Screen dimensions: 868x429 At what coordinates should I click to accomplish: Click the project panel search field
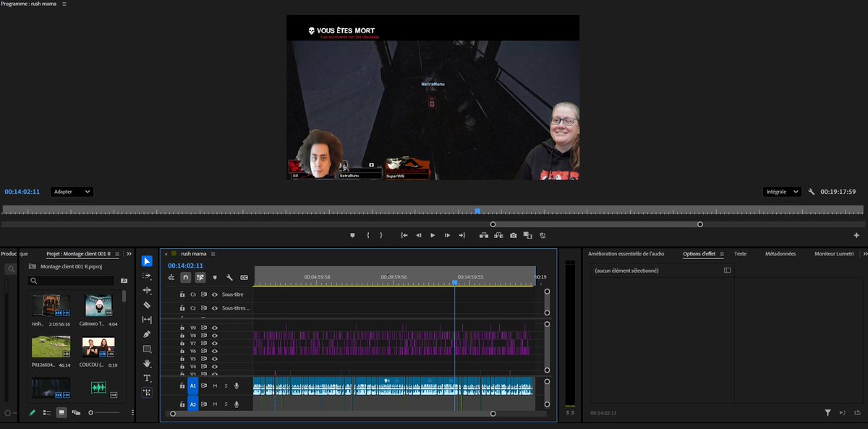[x=71, y=281]
